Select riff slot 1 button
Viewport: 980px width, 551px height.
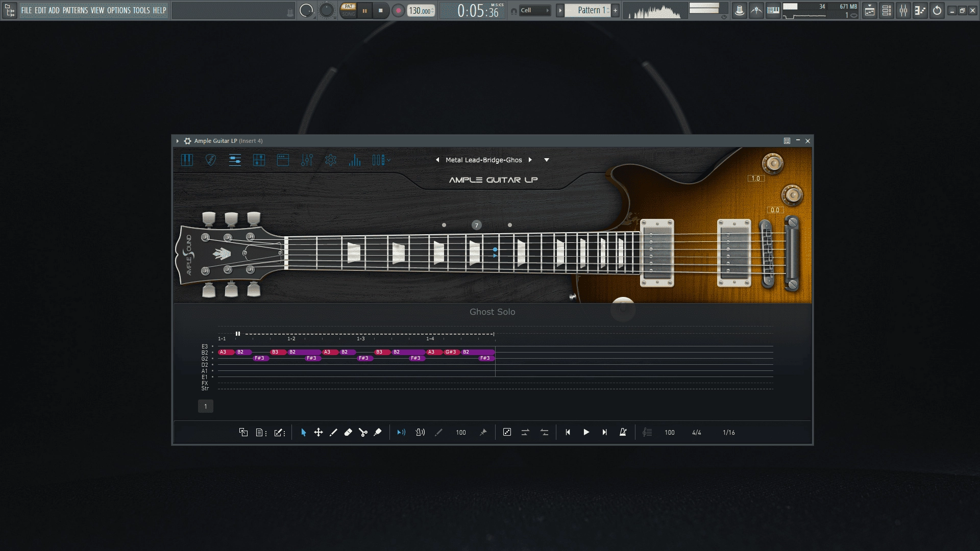coord(206,407)
